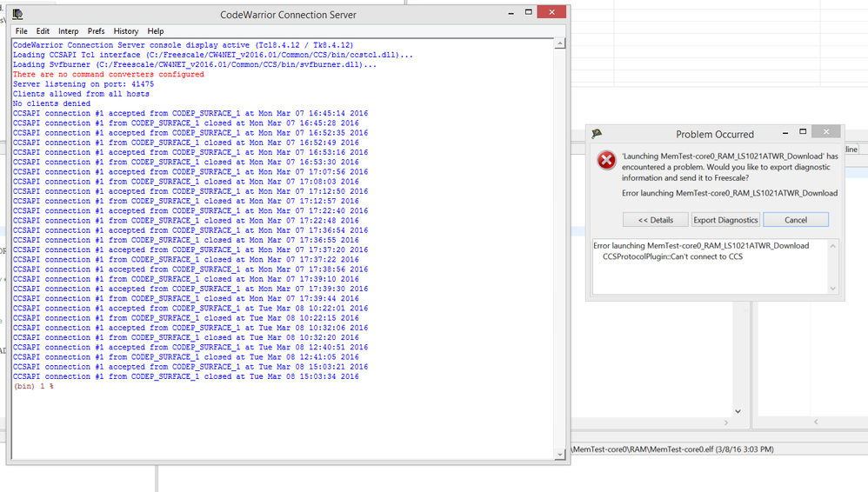Click 'Clients allowed from all hosts' line
868x492 pixels.
(82, 94)
